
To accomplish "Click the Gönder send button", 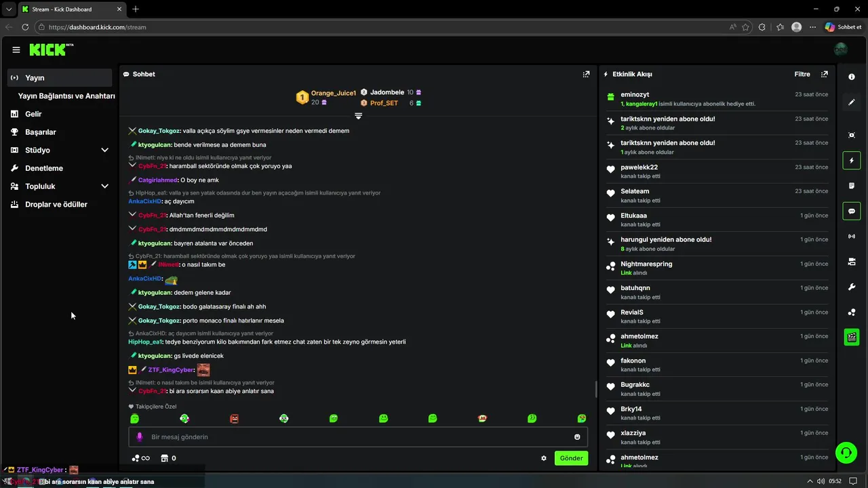I will [571, 458].
